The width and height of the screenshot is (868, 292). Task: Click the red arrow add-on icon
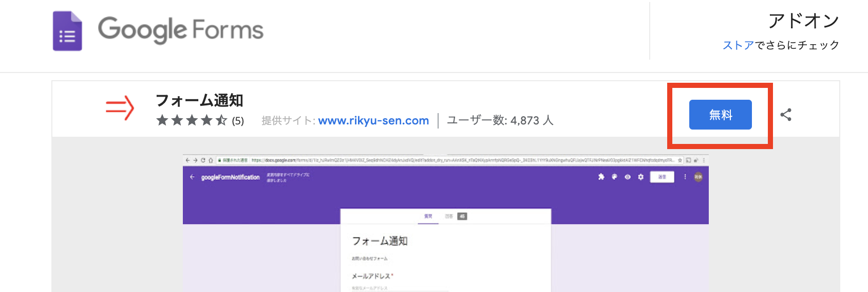[x=120, y=107]
